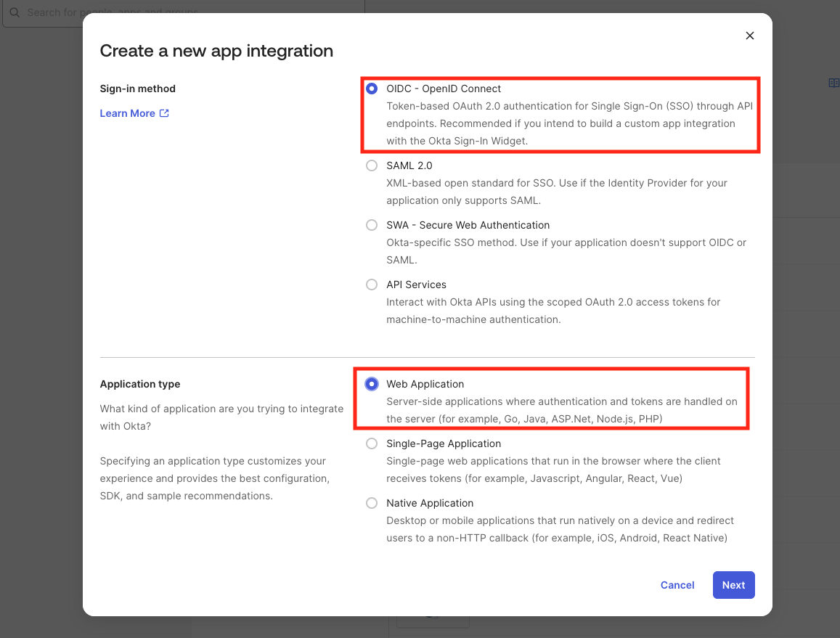The width and height of the screenshot is (840, 638).
Task: Click the "OIDC - OpenID Connect" label text
Action: pos(444,89)
